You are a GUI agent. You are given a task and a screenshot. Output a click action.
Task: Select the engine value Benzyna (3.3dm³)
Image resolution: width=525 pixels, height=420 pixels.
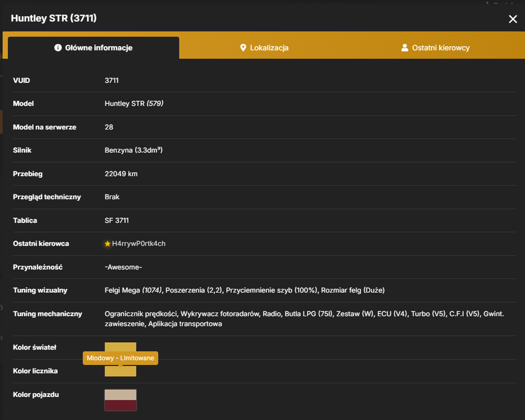click(x=134, y=150)
